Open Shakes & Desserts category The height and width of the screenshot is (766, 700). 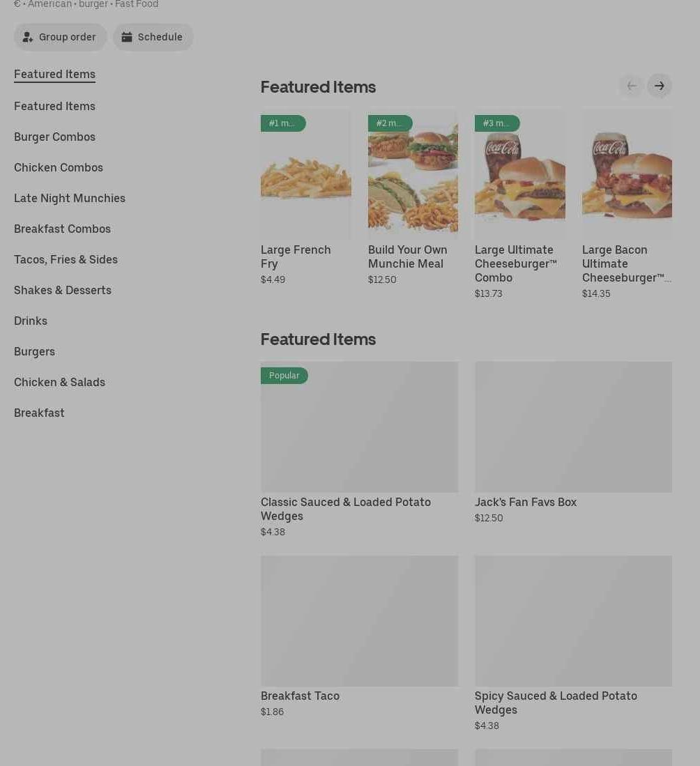point(63,290)
